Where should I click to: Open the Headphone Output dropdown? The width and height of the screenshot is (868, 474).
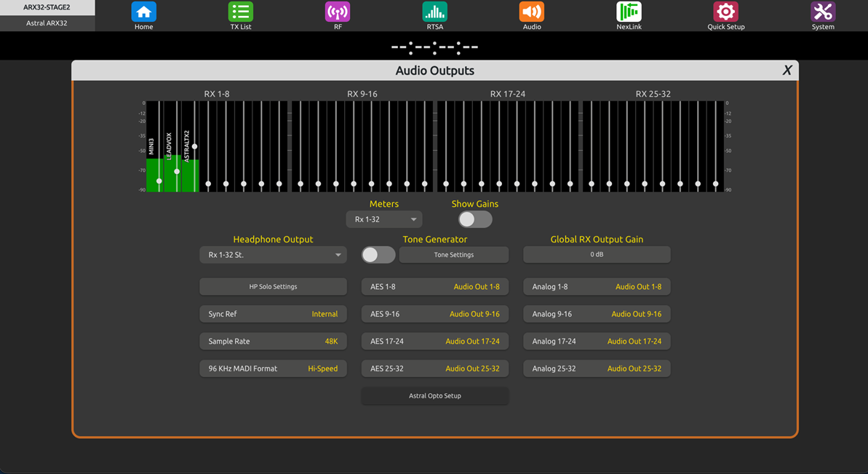(273, 255)
